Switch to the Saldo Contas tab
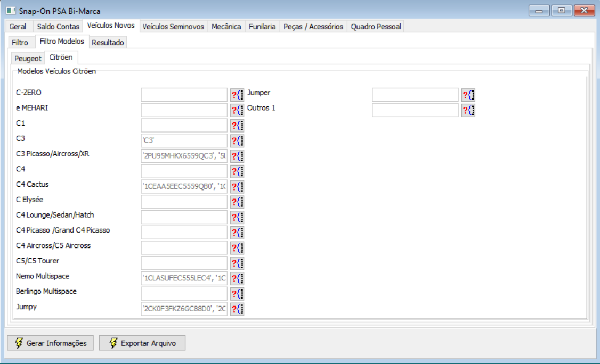Screen dimensions: 600x364 58,27
